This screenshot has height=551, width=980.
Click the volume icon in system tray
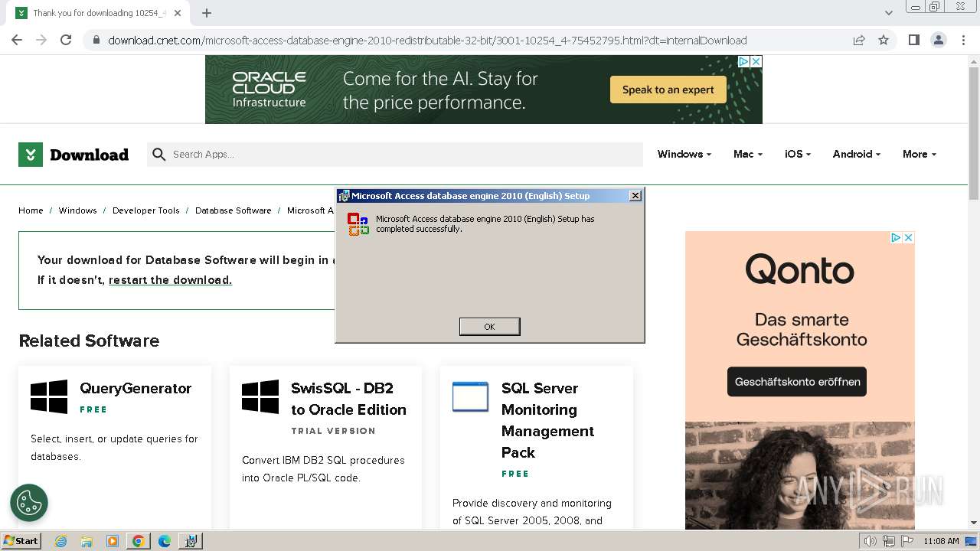click(871, 541)
